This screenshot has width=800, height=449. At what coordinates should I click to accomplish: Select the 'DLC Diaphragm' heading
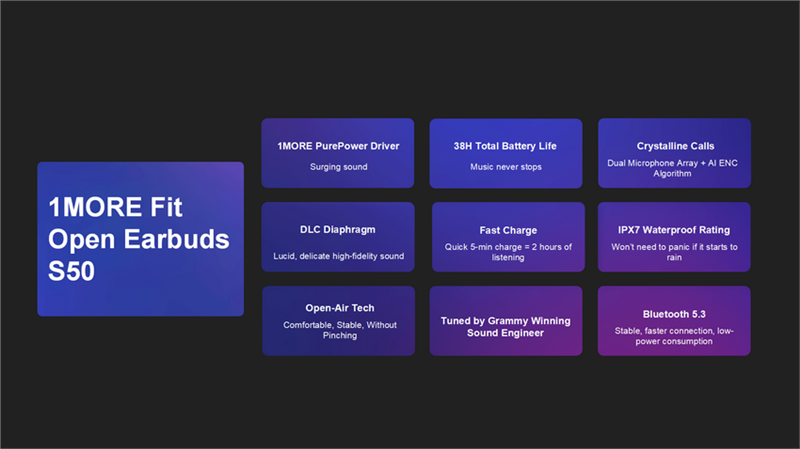coord(338,230)
